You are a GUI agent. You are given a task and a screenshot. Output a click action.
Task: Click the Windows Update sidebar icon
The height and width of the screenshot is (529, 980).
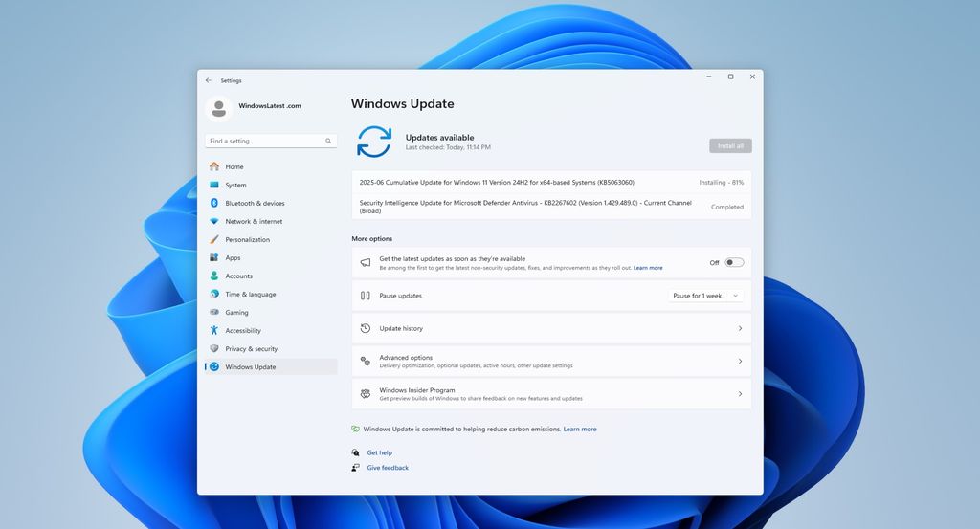coord(214,366)
